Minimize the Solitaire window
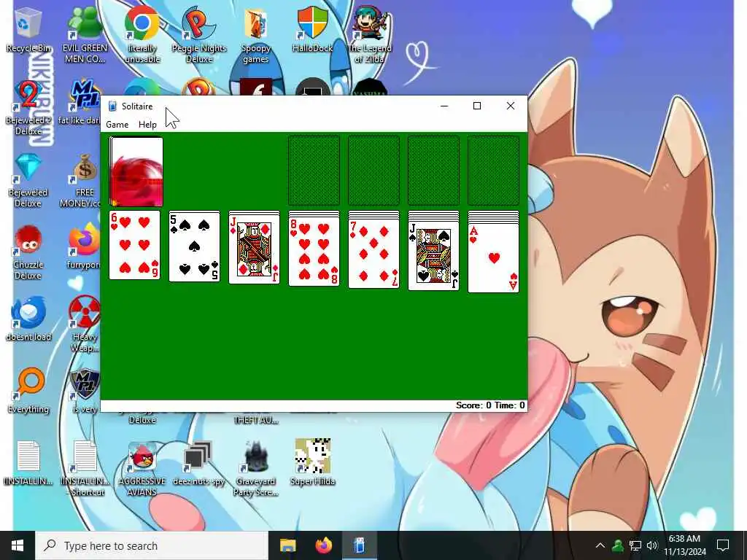 444,106
